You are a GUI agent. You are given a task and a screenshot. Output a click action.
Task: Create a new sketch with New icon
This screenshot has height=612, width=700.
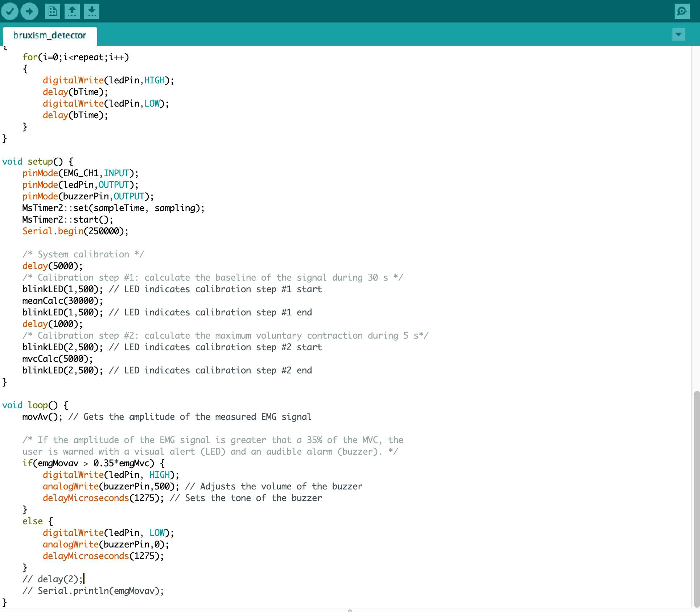[53, 11]
